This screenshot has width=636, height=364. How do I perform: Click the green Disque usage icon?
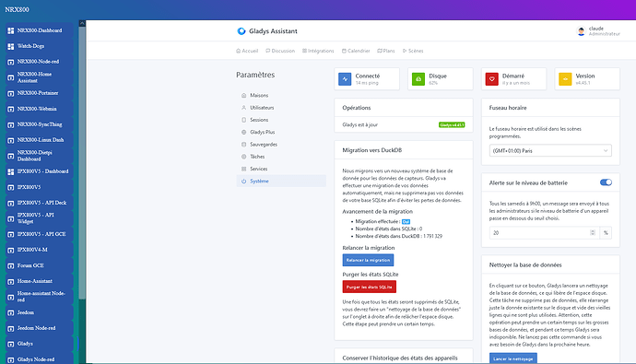click(418, 79)
